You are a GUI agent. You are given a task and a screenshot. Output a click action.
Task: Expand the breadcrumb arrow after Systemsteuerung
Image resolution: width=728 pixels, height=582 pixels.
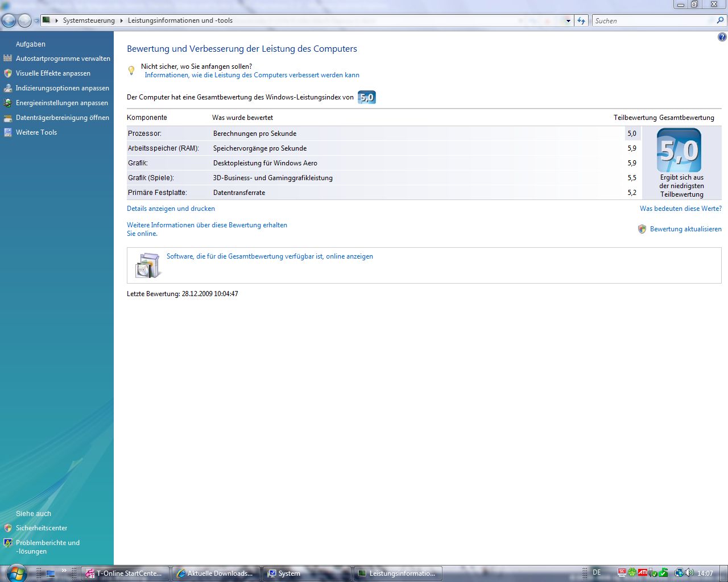point(121,20)
